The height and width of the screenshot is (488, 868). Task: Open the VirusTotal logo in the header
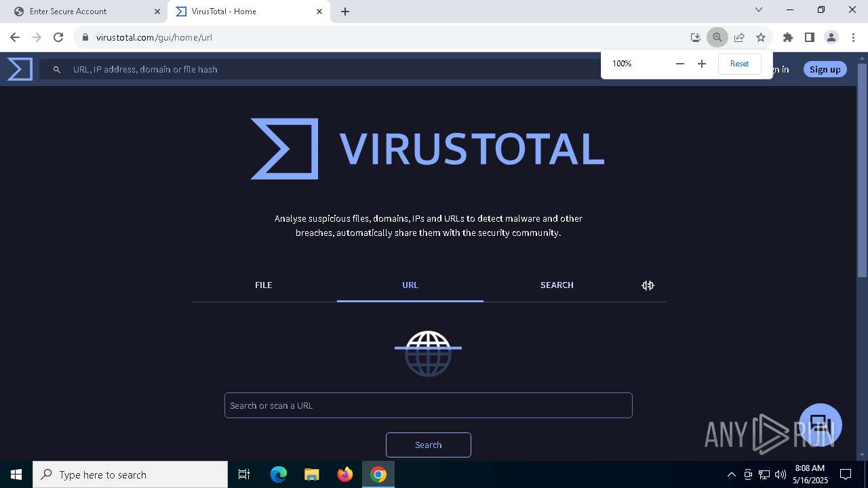click(20, 69)
